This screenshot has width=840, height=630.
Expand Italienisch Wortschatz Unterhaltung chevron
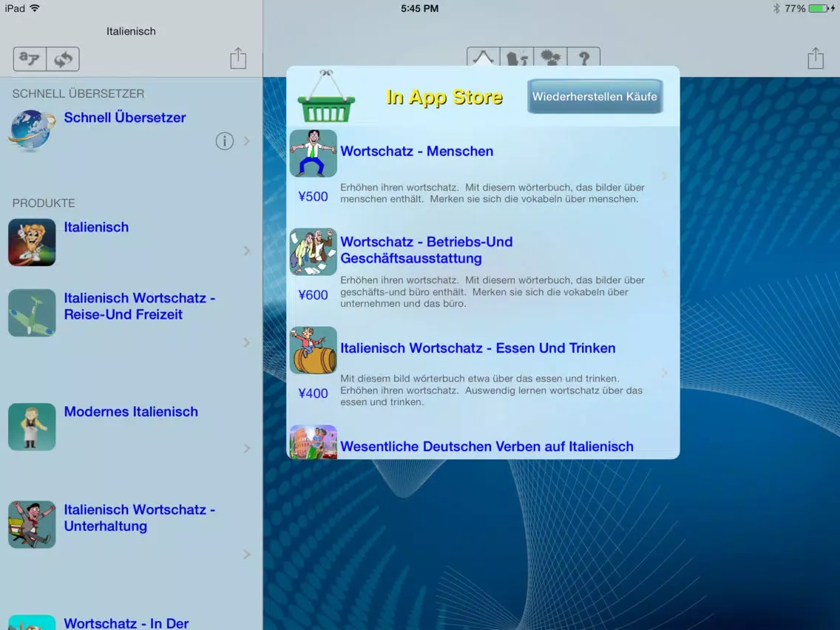click(x=246, y=554)
